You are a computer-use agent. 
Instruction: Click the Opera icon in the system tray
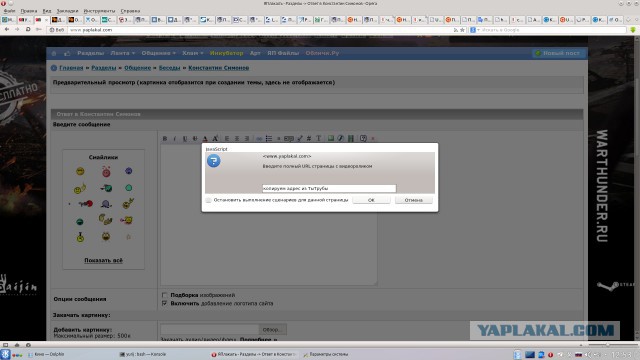point(551,355)
